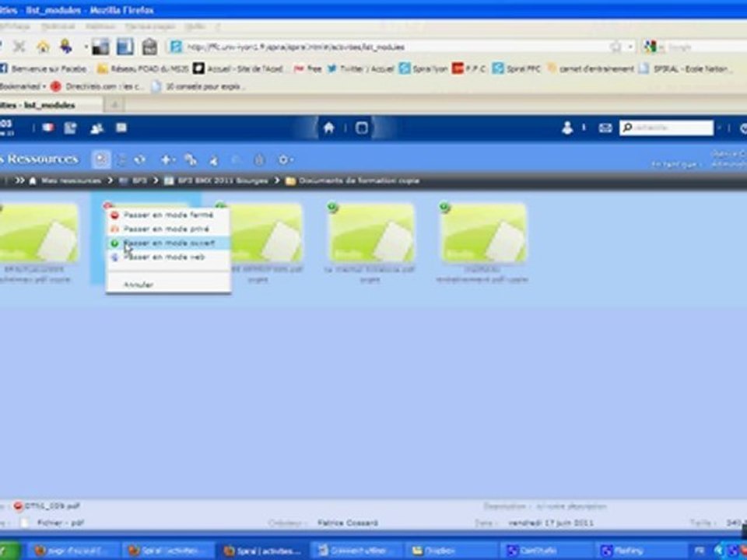Choose 'Passer en mode privé' menu entry

pos(168,229)
